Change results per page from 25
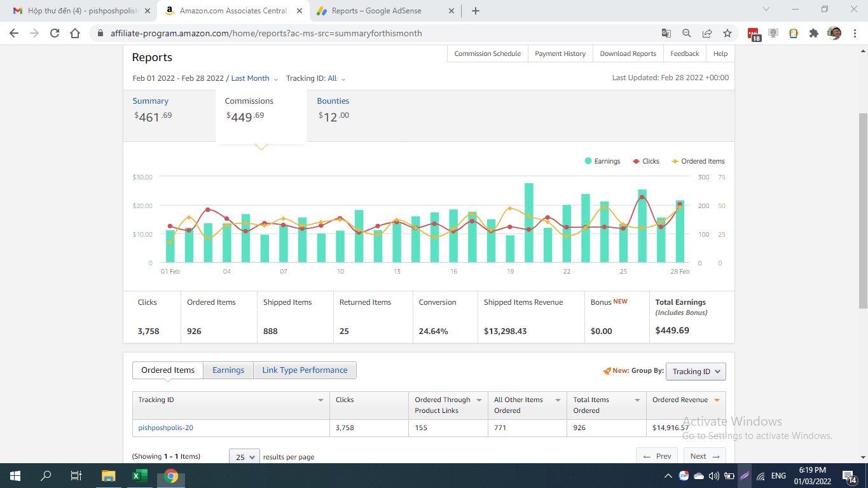868x488 pixels. [245, 457]
